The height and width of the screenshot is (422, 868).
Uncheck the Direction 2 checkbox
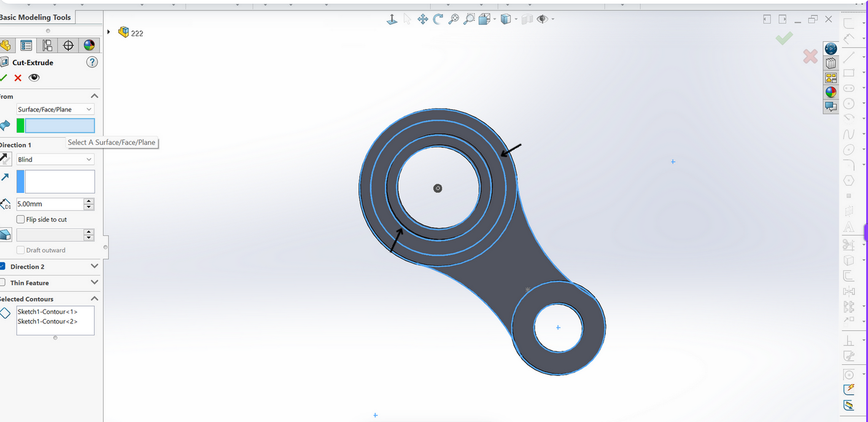coord(2,267)
